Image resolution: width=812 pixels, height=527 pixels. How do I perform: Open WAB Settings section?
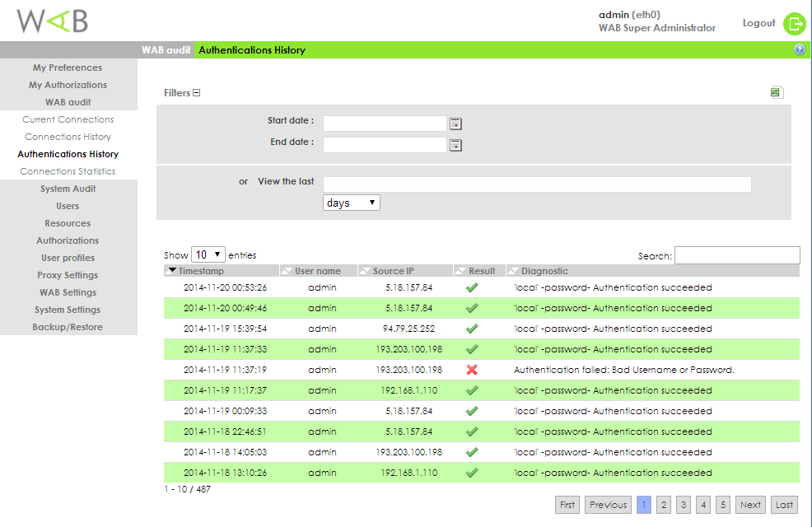pyautogui.click(x=68, y=292)
